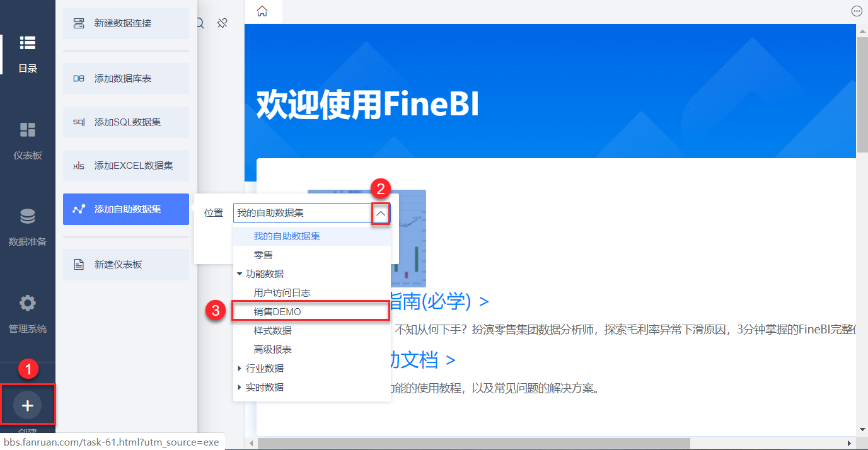Collapse the 功能数据 tree node
This screenshot has width=868, height=450.
(x=240, y=274)
